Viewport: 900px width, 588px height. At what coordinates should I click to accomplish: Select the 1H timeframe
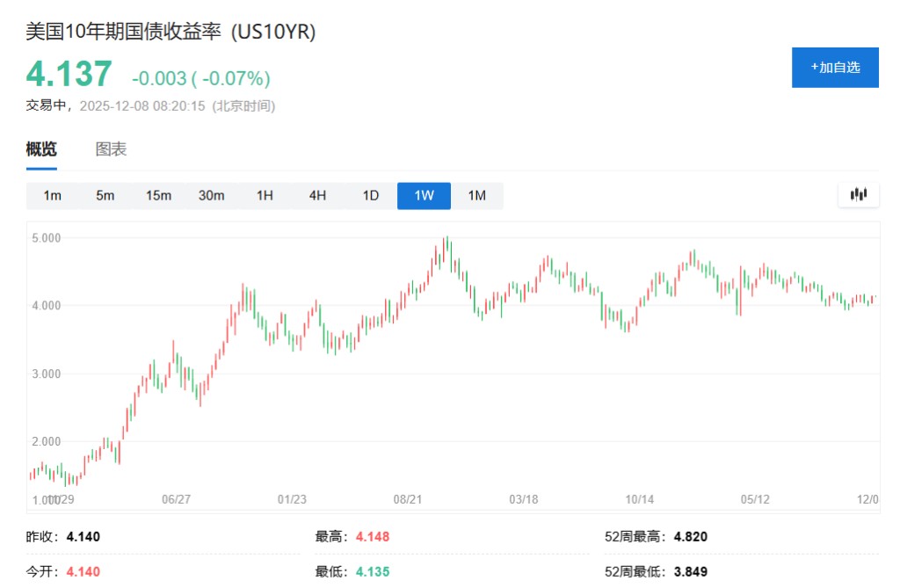pos(265,196)
